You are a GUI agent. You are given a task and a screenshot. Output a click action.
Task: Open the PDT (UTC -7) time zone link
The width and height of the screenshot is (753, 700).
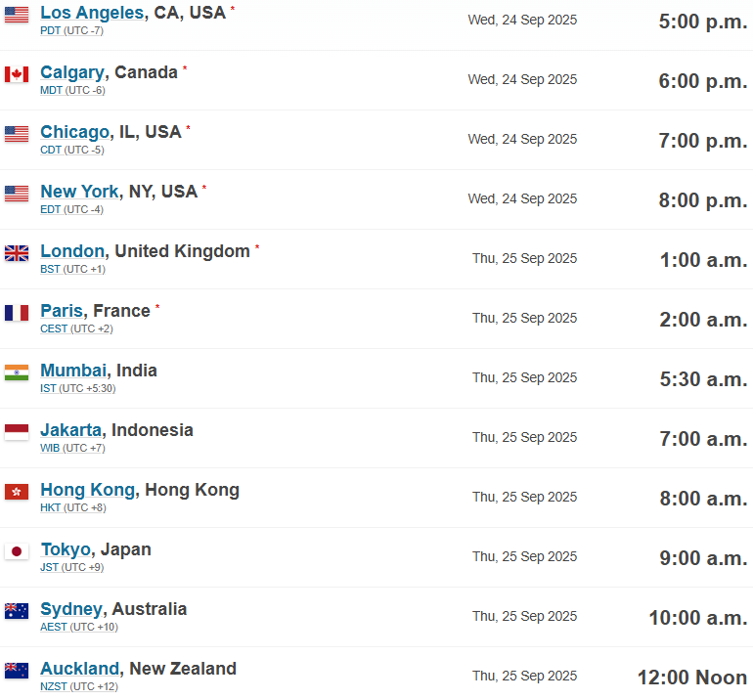tap(71, 30)
